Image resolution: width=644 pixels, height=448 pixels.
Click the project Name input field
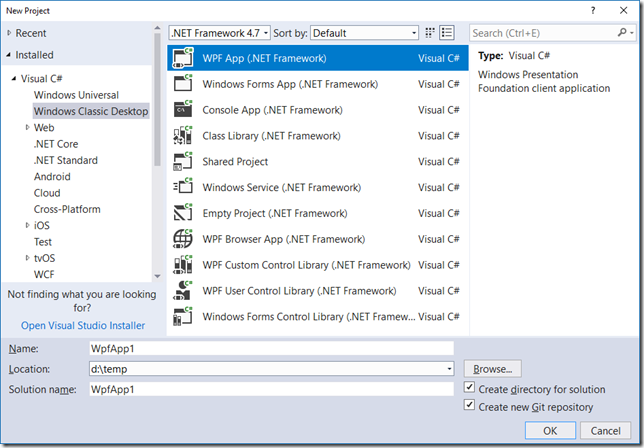pos(271,348)
